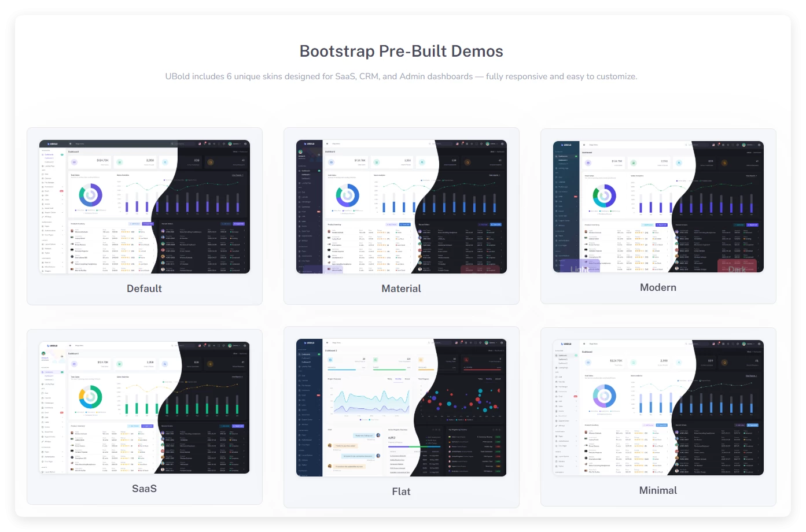Select the SaaS skin label
The image size is (806, 532).
[144, 489]
